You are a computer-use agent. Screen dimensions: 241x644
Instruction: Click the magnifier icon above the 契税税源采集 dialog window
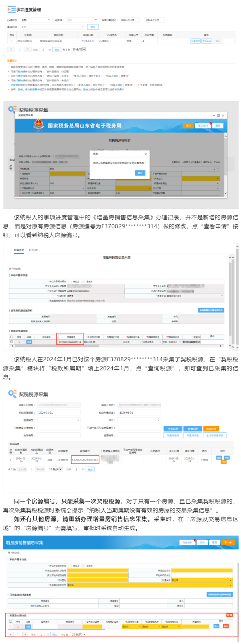(x=12, y=109)
